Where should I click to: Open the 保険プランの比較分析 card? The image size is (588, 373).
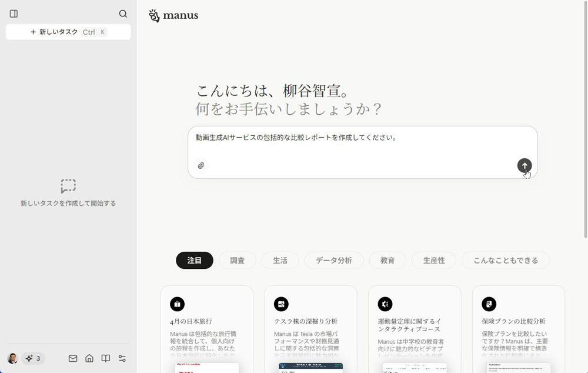click(519, 329)
